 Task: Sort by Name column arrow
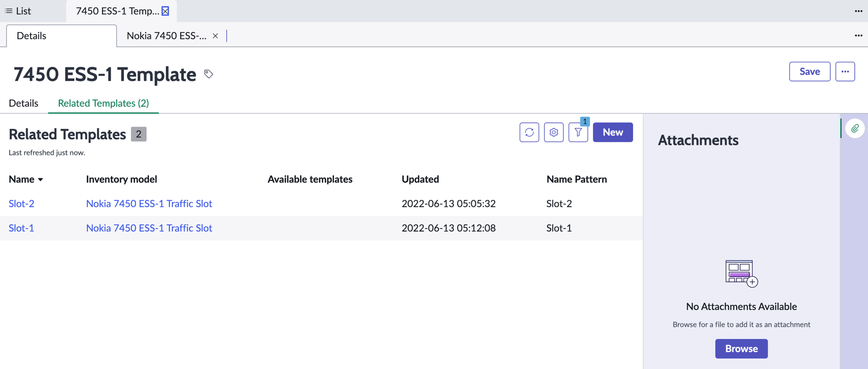coord(41,179)
